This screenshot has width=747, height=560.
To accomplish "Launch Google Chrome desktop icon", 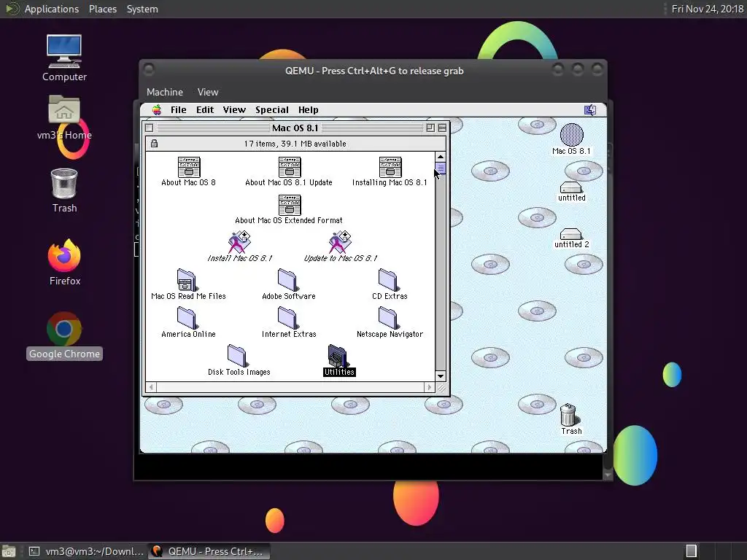I will 64,329.
